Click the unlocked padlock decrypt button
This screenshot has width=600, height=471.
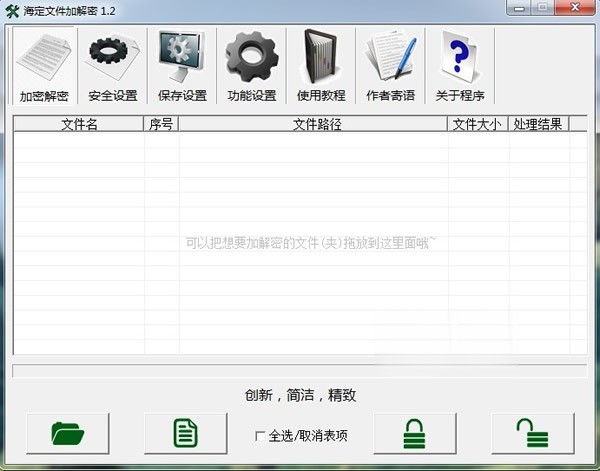pyautogui.click(x=532, y=434)
